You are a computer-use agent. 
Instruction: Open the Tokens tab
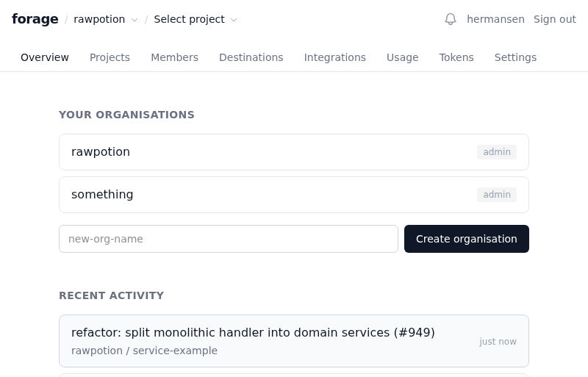tap(456, 57)
